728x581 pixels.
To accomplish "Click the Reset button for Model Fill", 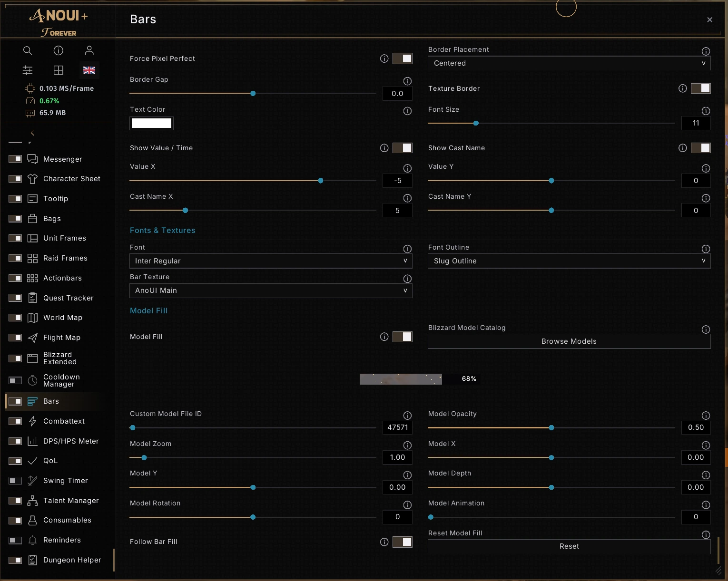I will (x=569, y=547).
